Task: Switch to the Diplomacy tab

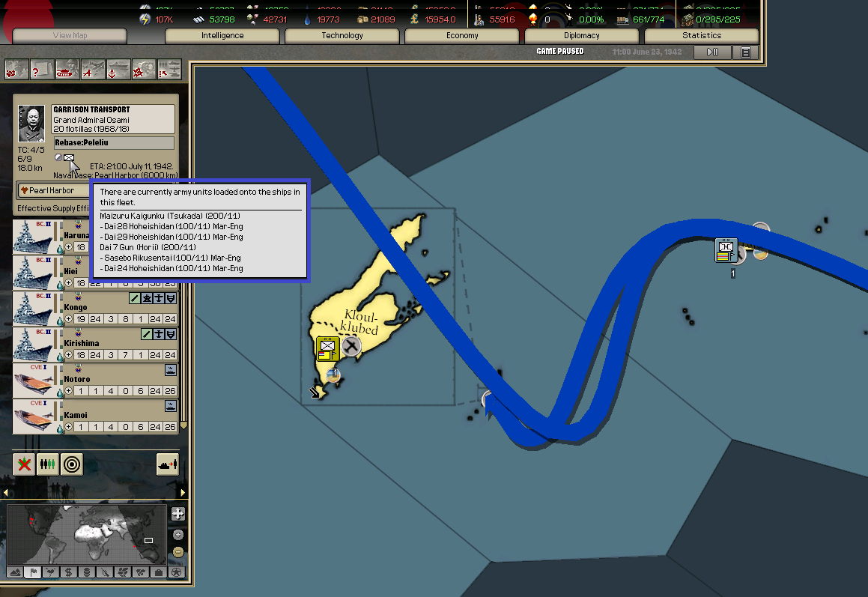Action: [x=582, y=35]
